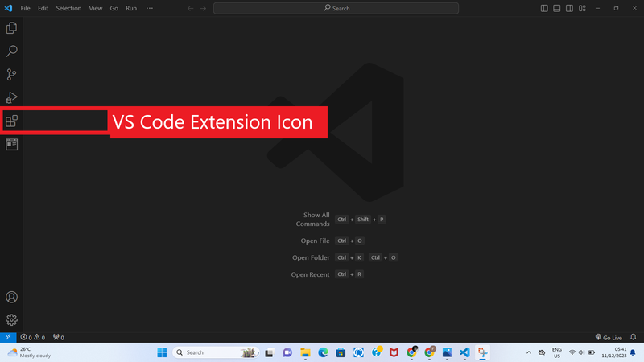This screenshot has width=644, height=362.
Task: Click the VS Code logo in title bar
Action: [x=8, y=8]
